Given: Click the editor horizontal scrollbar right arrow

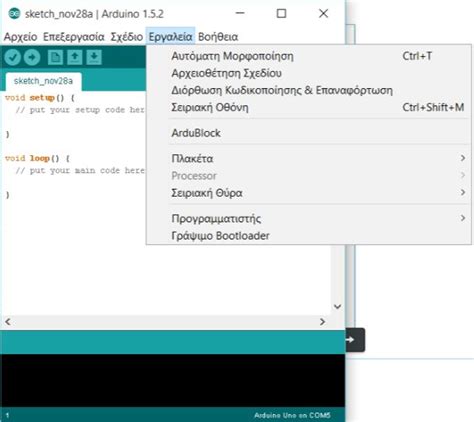Looking at the screenshot, I should (322, 322).
